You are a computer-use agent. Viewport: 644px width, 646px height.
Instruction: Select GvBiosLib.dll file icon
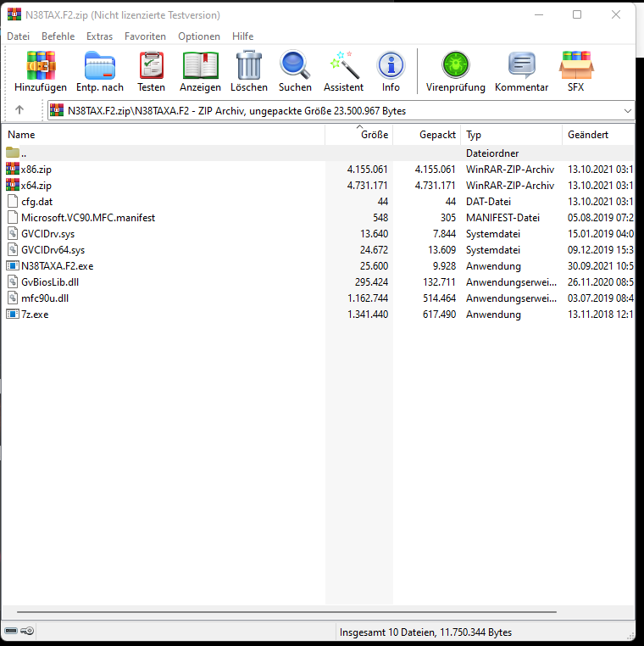[x=13, y=281]
